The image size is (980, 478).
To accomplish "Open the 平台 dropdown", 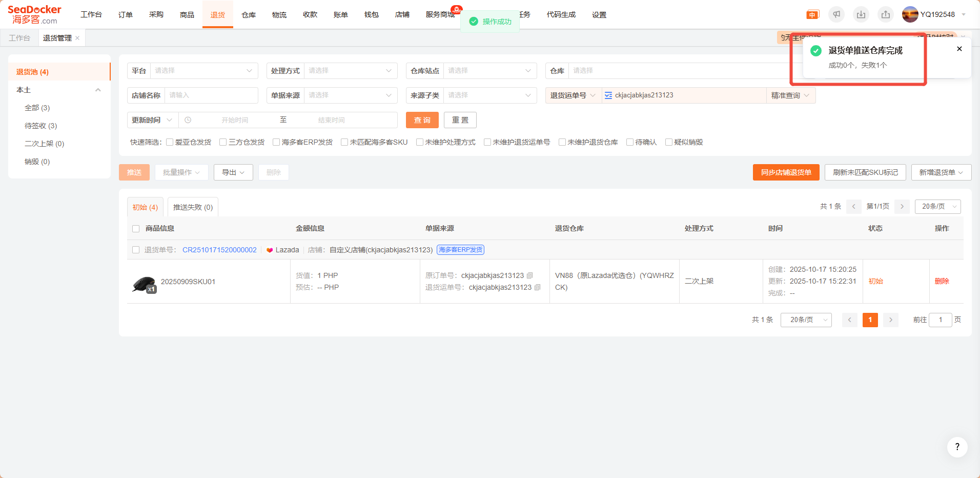I will click(x=203, y=71).
